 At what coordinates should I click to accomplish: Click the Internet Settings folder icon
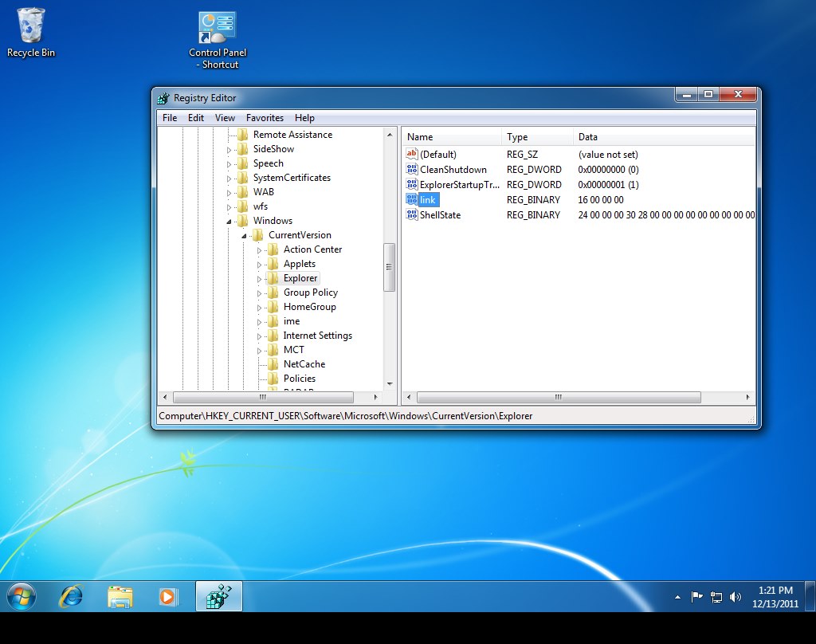tap(273, 336)
